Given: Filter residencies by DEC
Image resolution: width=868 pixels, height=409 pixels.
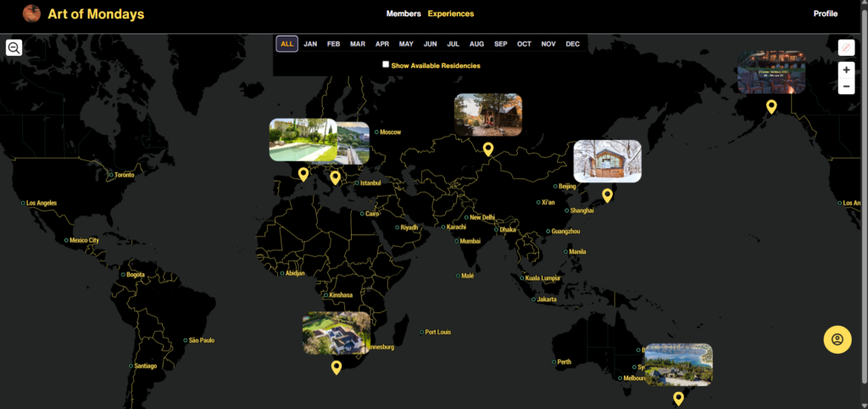Looking at the screenshot, I should pos(573,44).
